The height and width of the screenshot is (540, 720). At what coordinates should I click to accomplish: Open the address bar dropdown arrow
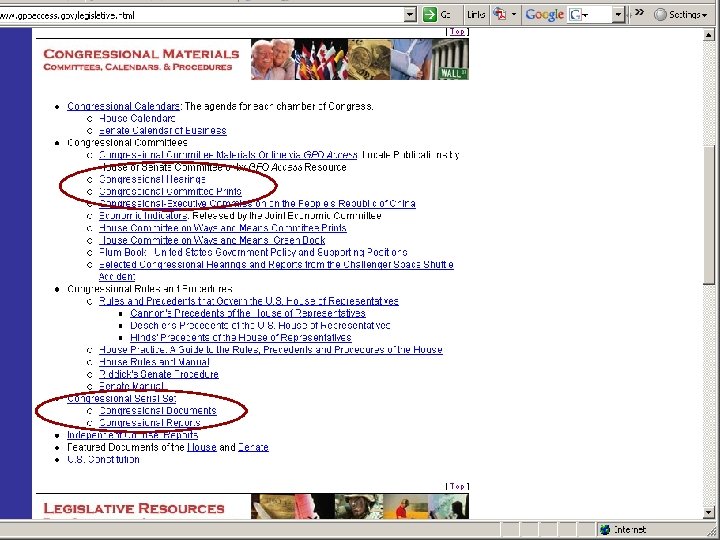coord(410,15)
